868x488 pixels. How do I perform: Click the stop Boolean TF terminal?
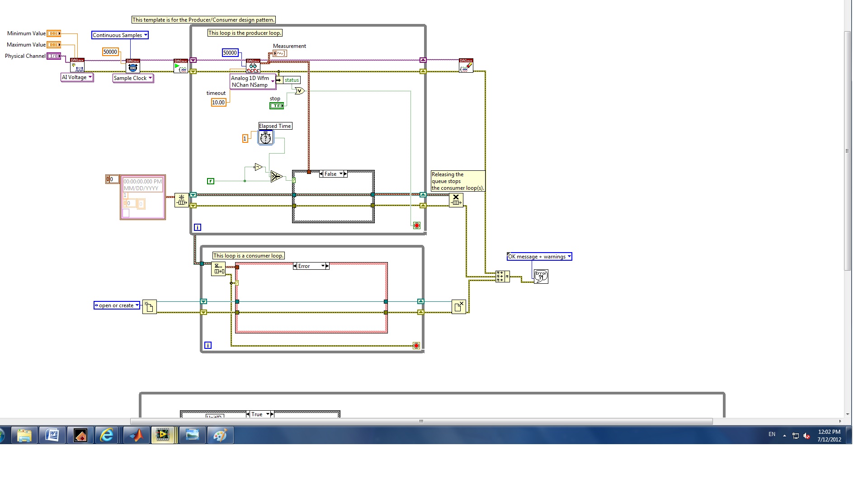pos(277,106)
